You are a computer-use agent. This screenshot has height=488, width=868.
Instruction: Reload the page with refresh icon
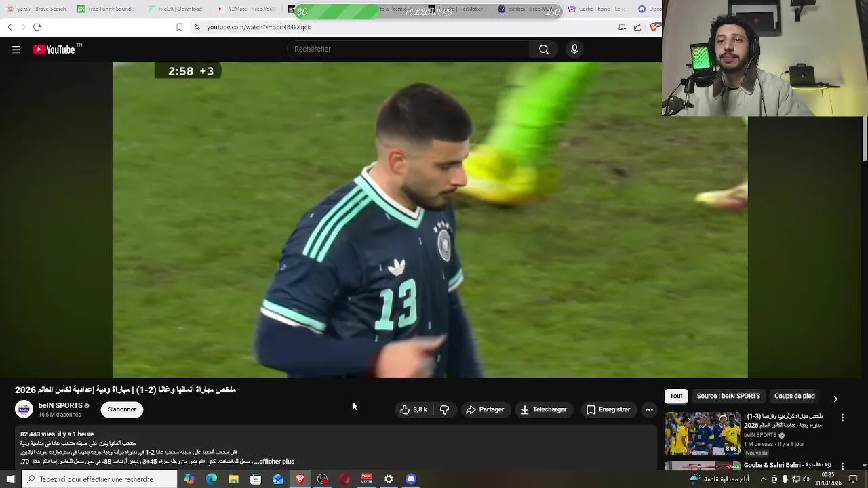pos(37,27)
